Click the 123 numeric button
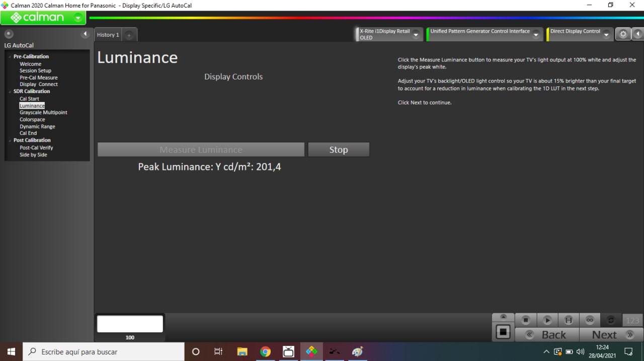The width and height of the screenshot is (644, 361). (632, 320)
